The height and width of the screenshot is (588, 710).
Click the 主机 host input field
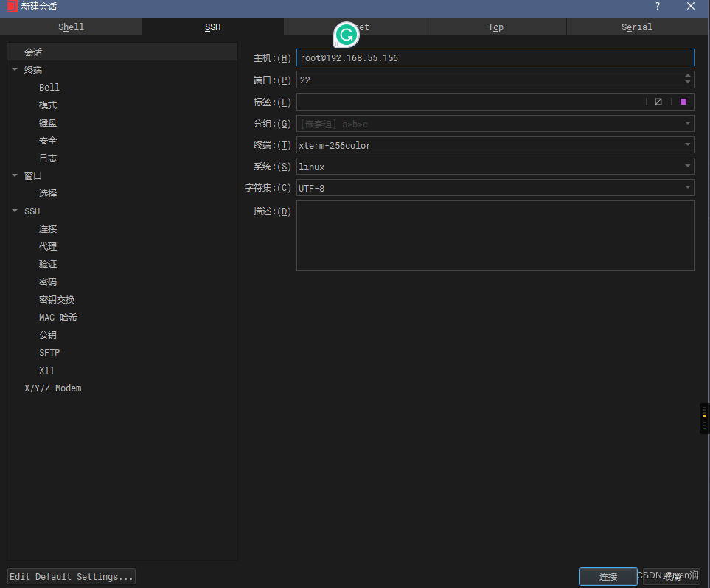point(495,57)
